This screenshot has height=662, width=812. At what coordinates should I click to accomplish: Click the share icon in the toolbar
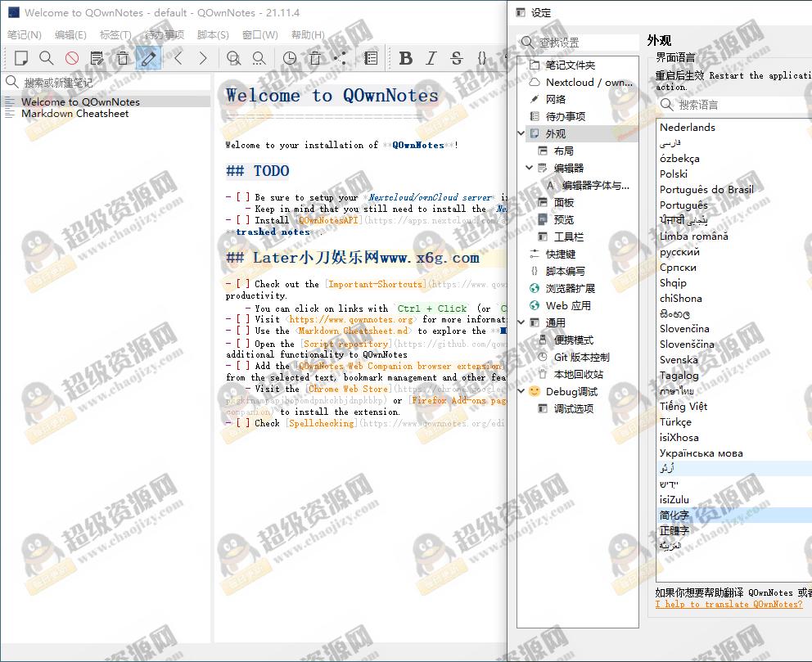pyautogui.click(x=339, y=58)
